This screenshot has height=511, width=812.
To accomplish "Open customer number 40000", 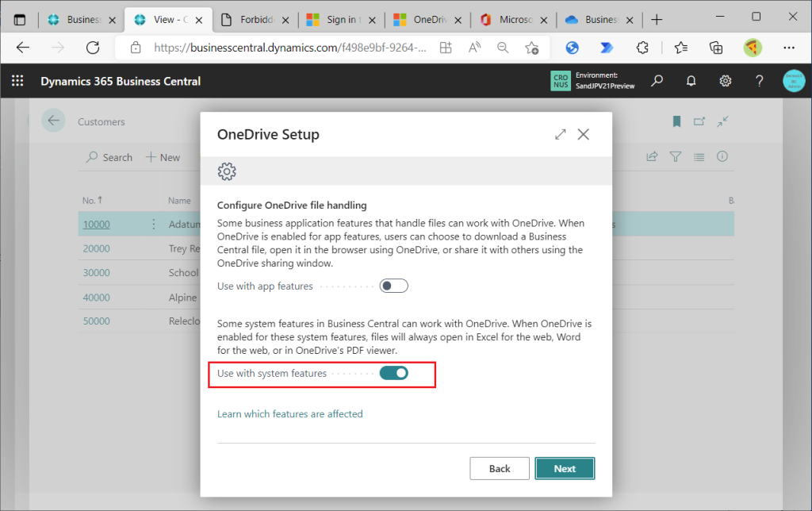I will [x=96, y=298].
